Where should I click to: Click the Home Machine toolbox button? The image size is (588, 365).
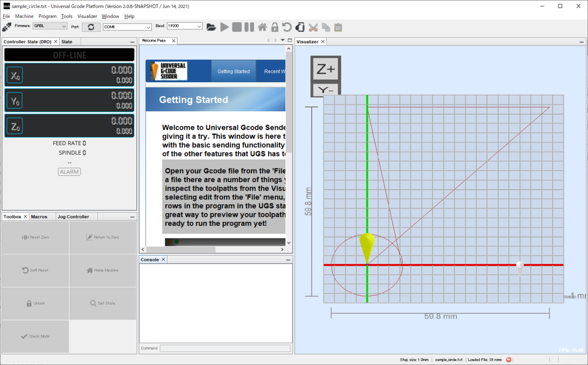point(102,270)
